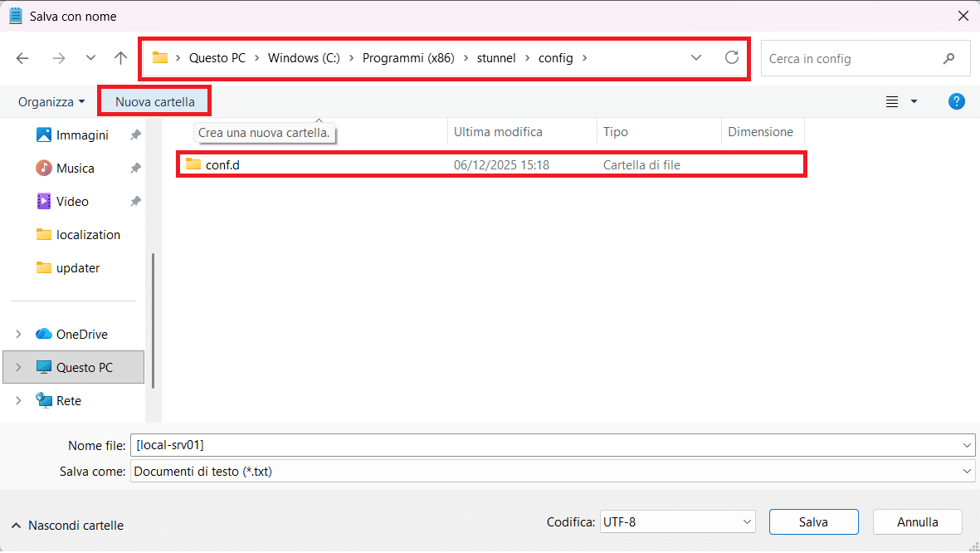Viewport: 980px width, 553px height.
Task: Open the Organizza menu
Action: coord(51,101)
